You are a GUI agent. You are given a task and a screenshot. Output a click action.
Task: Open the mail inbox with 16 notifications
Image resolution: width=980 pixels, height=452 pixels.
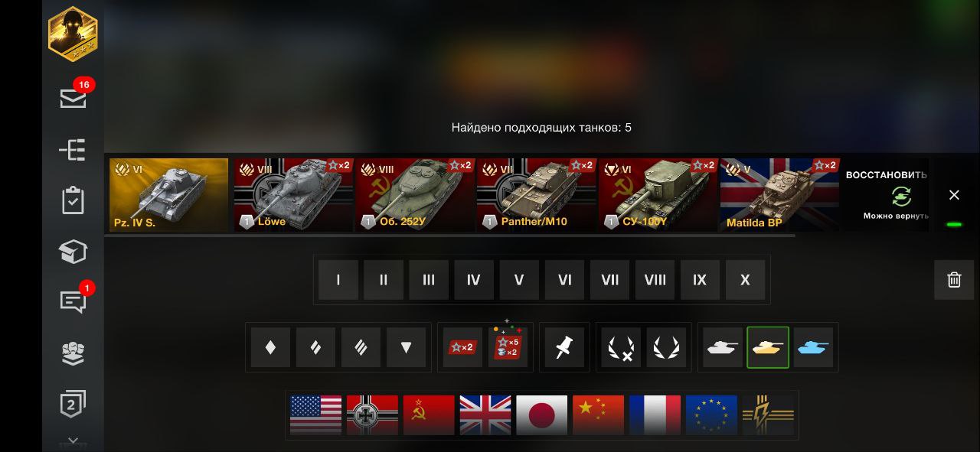coord(73,97)
